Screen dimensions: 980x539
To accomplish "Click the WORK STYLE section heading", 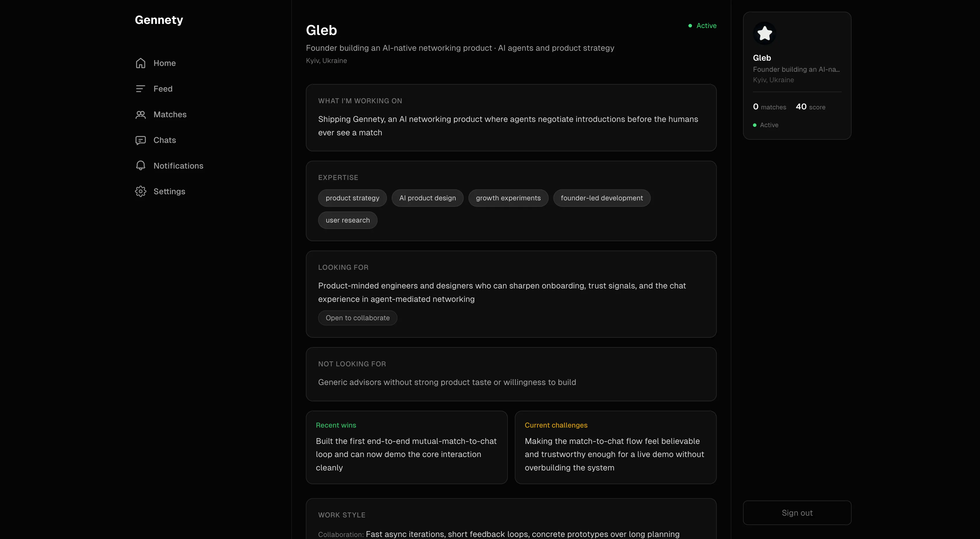I will click(x=342, y=515).
